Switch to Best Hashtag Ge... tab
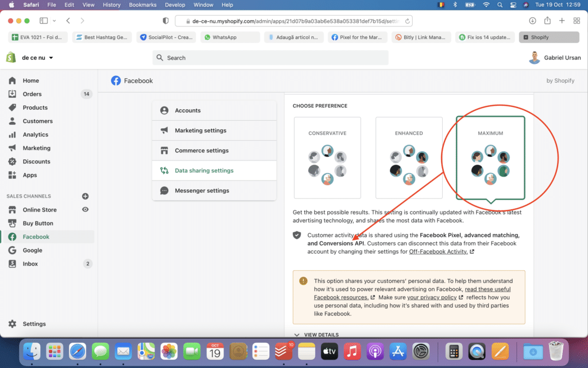 [x=102, y=37]
